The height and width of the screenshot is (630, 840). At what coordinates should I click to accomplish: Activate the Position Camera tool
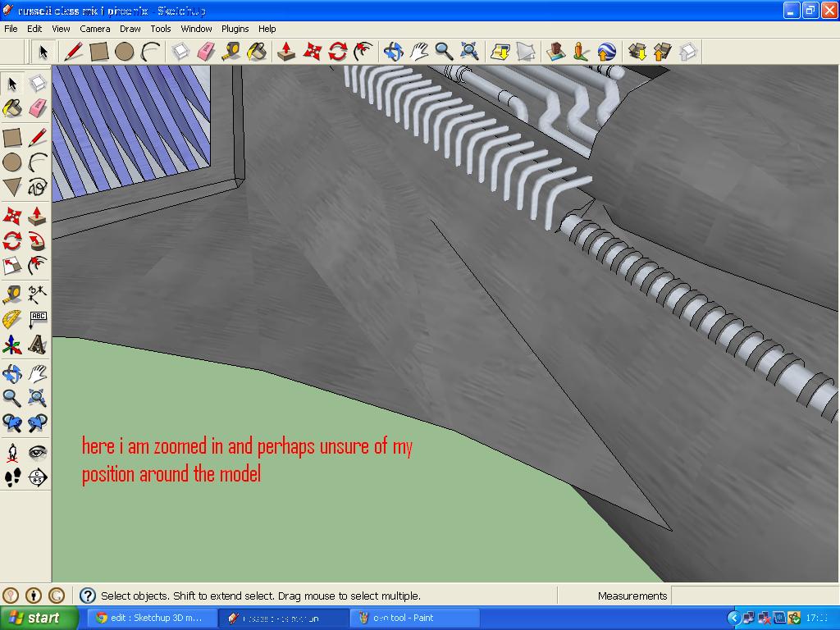[x=11, y=453]
